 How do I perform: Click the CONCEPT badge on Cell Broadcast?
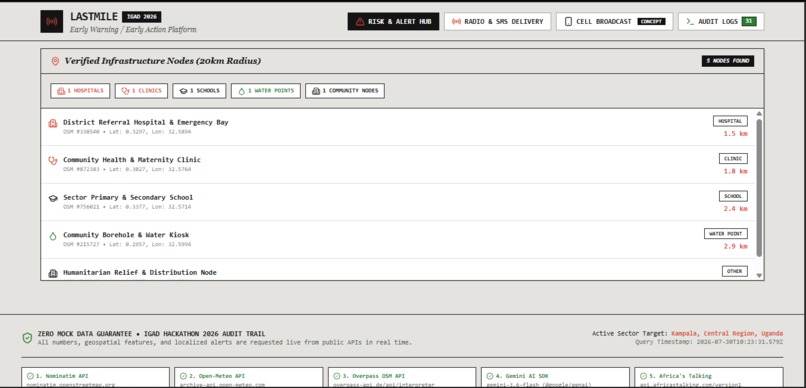[x=651, y=22]
